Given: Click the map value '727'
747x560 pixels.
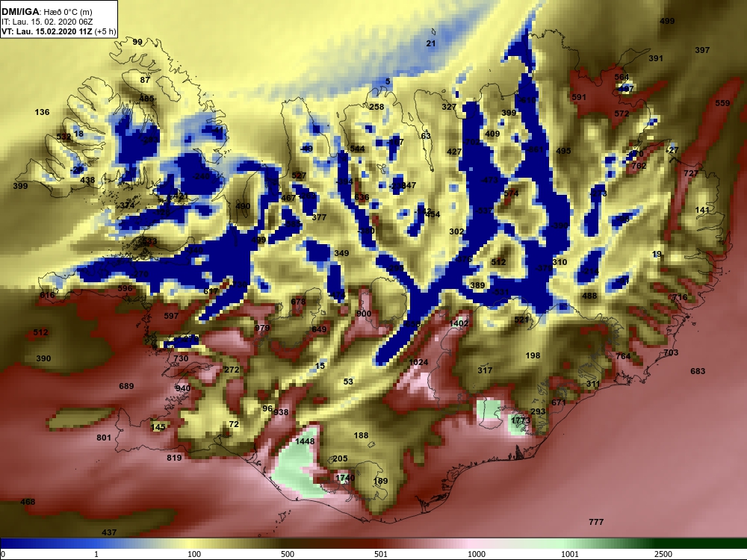Looking at the screenshot, I should [691, 173].
